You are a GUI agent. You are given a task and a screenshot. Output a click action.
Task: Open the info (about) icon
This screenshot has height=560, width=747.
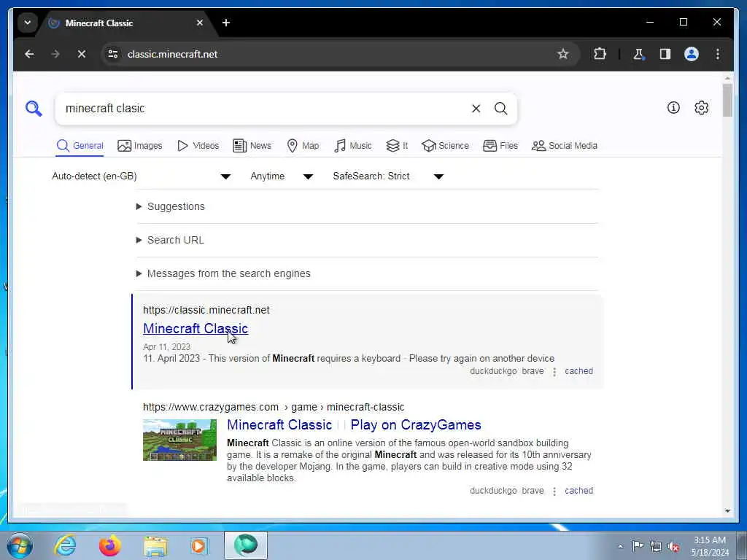click(673, 108)
